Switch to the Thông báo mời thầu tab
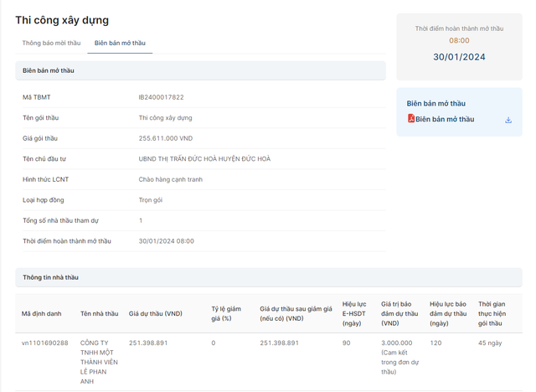The height and width of the screenshot is (392, 536). (x=51, y=43)
